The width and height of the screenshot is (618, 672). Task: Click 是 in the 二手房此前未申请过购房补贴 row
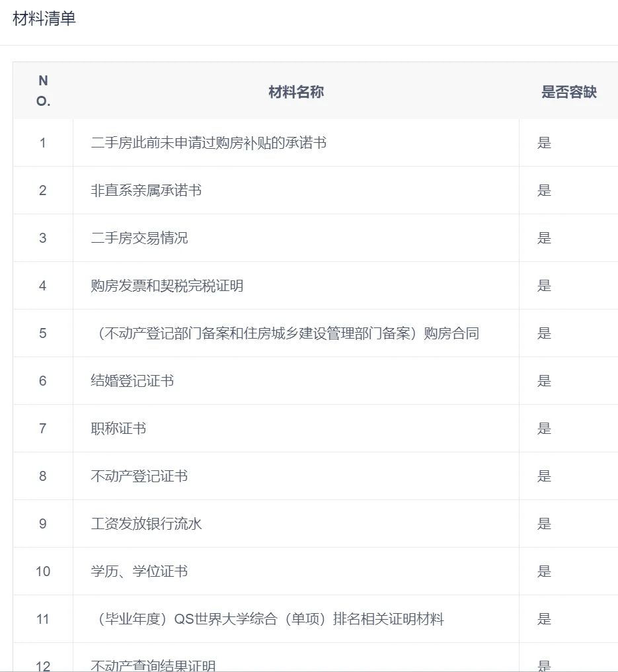pyautogui.click(x=544, y=143)
